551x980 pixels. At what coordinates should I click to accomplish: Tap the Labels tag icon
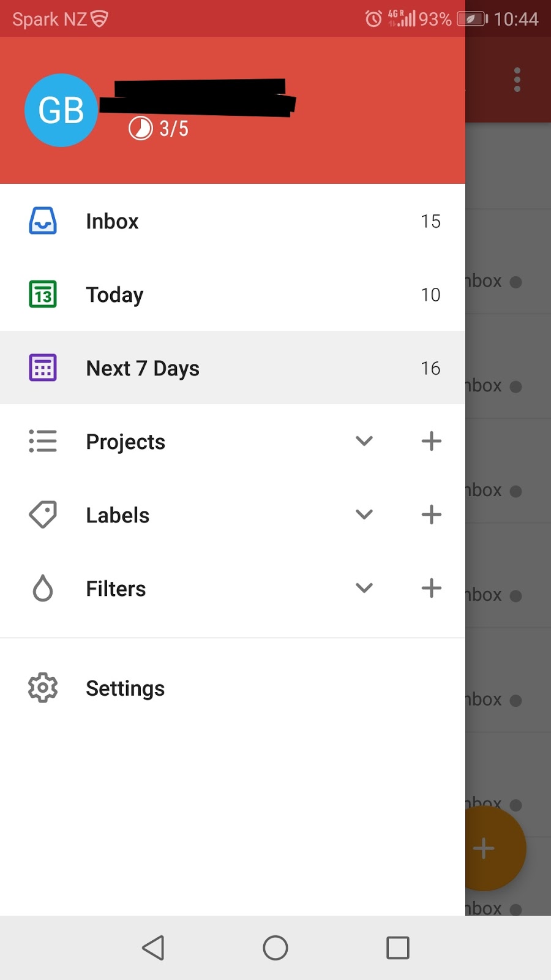(43, 514)
